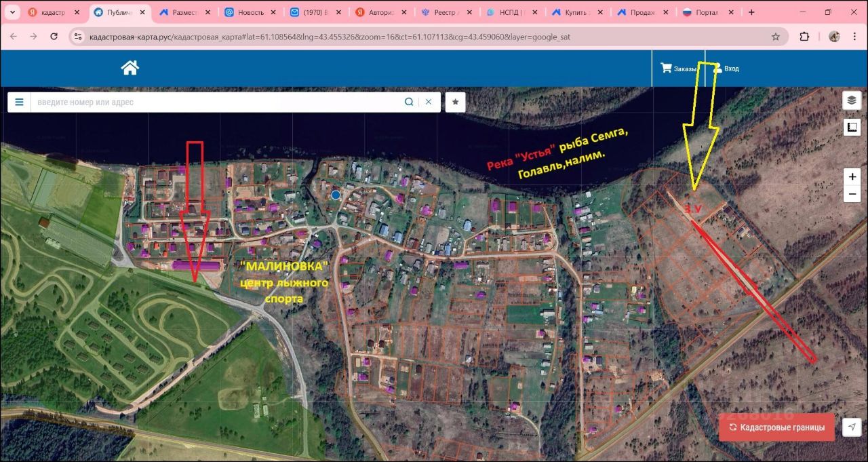Switch to the кадастр Yandex tab

53,12
